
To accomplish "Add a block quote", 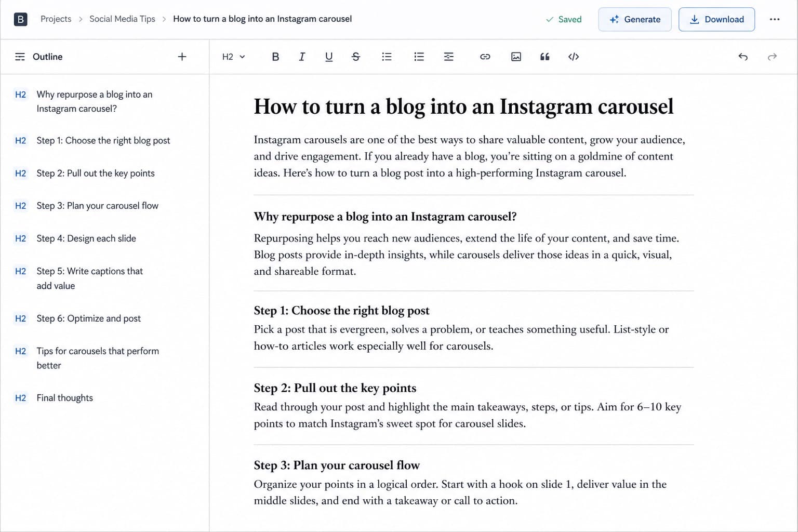I will point(544,57).
